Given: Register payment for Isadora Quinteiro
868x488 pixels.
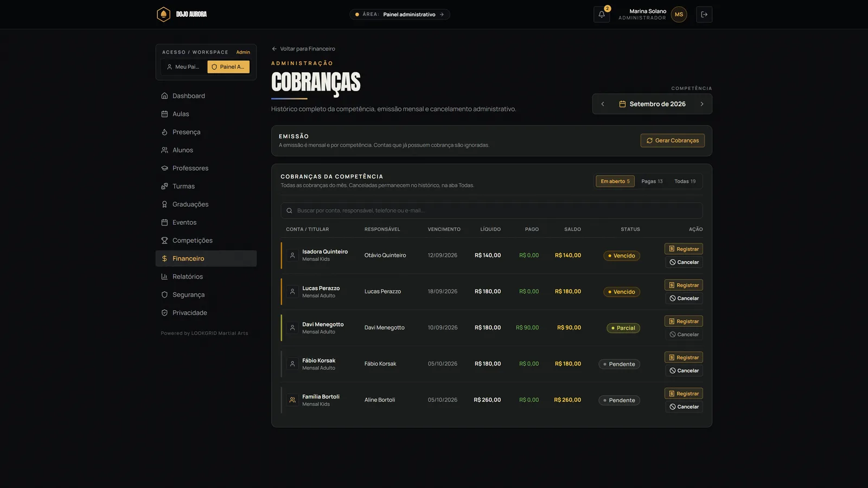Looking at the screenshot, I should [684, 249].
